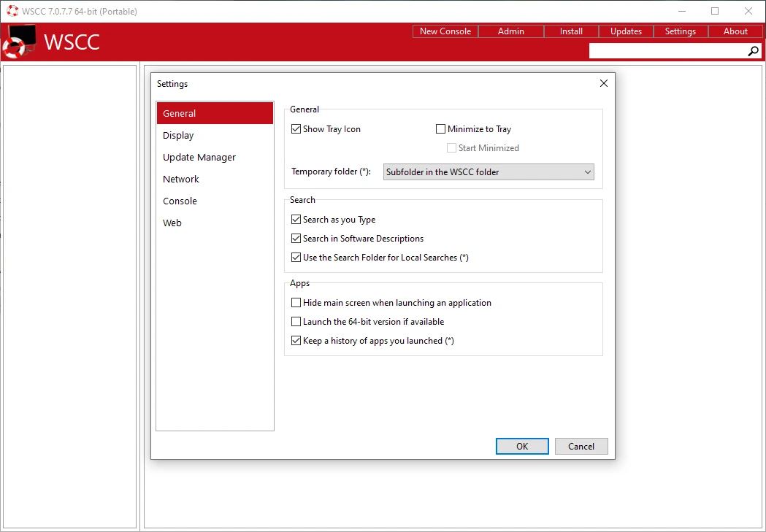Uncheck Keep a history of apps
The height and width of the screenshot is (532, 766).
296,341
